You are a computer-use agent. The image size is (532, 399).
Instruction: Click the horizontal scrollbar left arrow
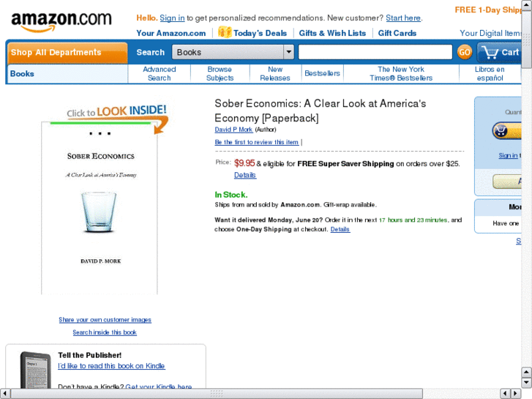pos(4,394)
